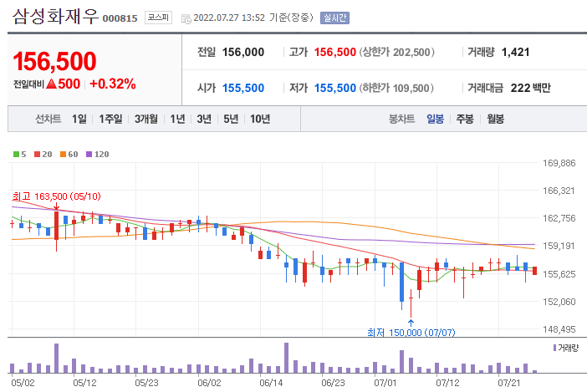Select the 주봉 candlestick chart
This screenshot has width=587, height=392.
click(465, 119)
